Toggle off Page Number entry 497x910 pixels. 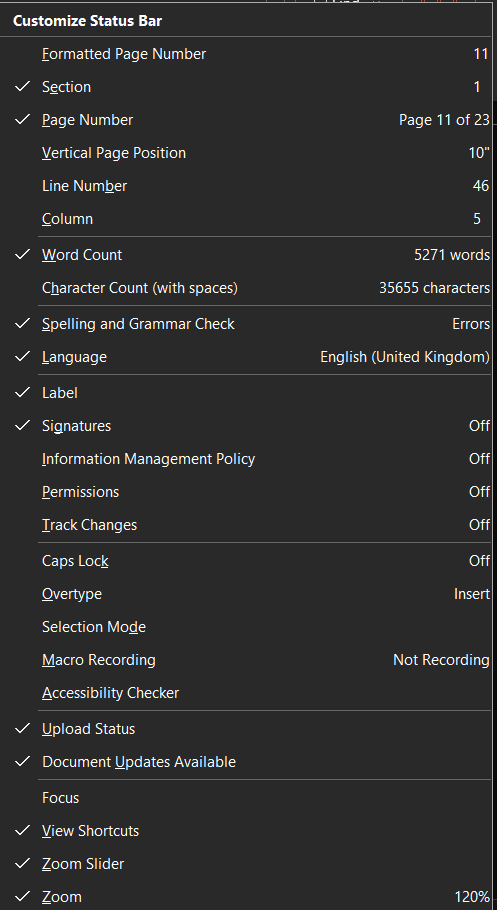(x=246, y=120)
